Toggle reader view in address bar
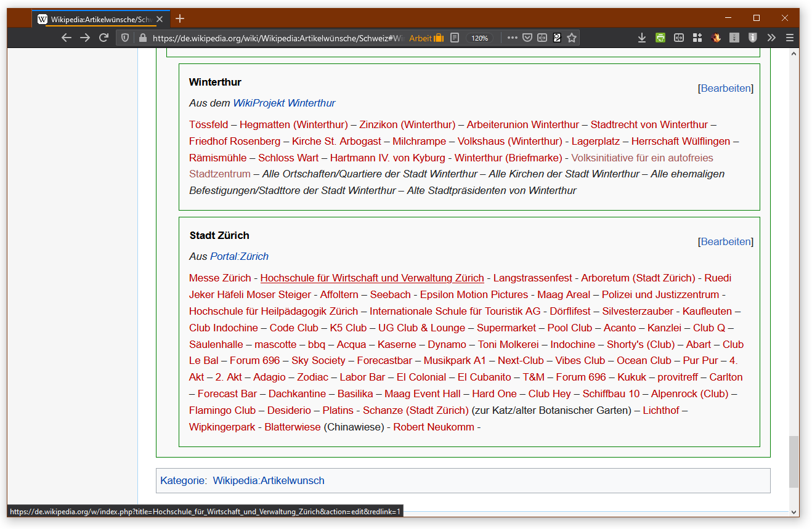 point(455,38)
